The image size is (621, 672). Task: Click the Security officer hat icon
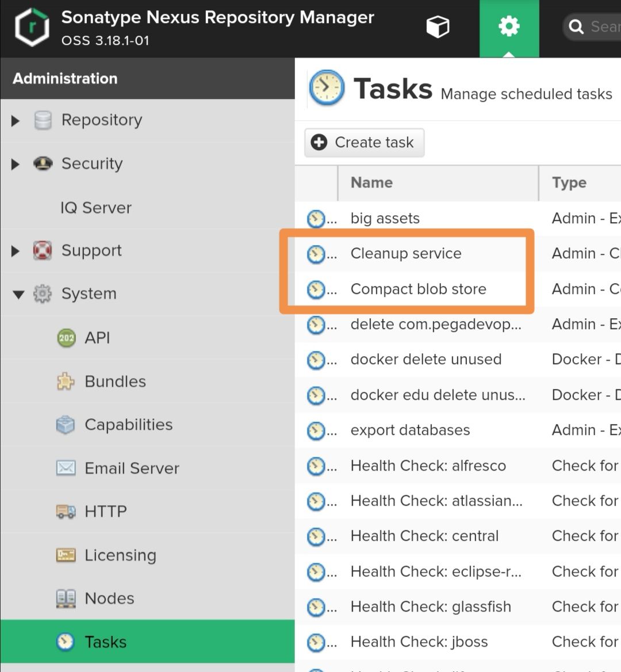43,164
